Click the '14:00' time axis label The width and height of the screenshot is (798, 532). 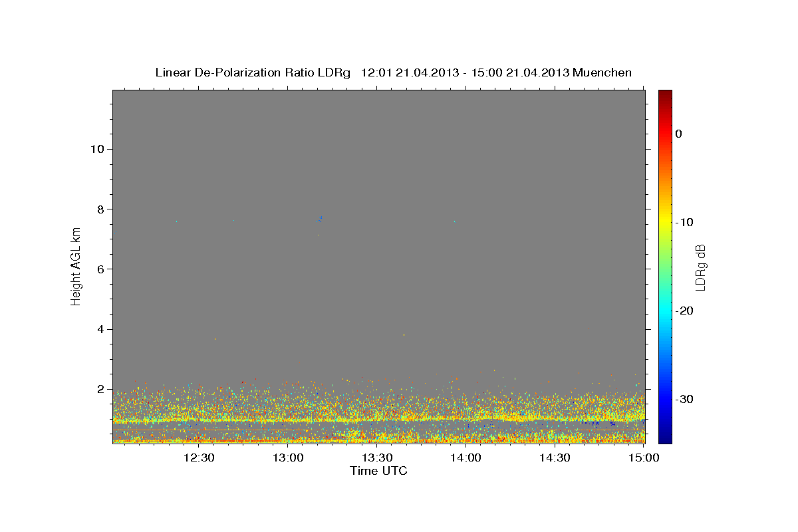point(465,458)
